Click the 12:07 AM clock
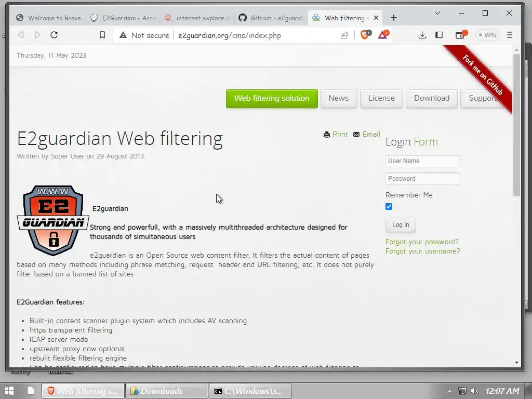Image resolution: width=532 pixels, height=399 pixels. 502,391
